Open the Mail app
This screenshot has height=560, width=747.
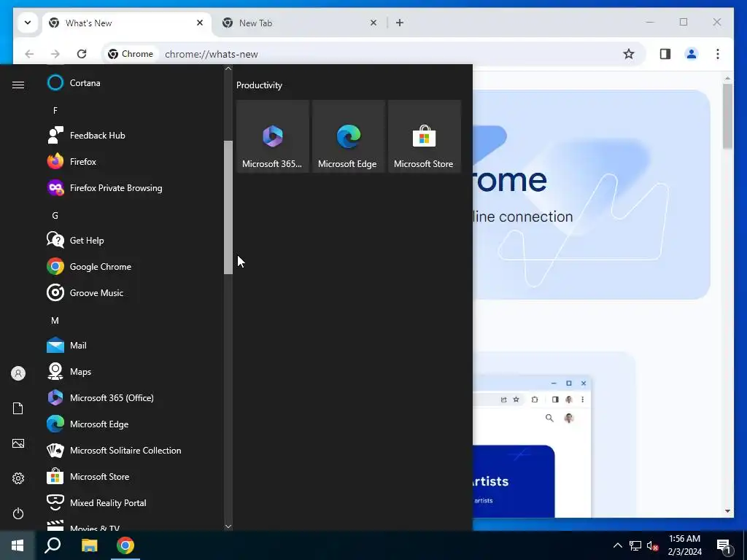[133, 345]
